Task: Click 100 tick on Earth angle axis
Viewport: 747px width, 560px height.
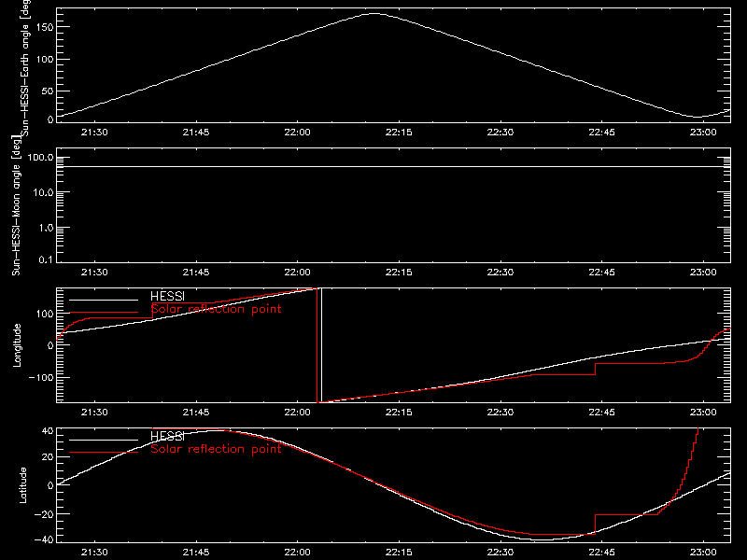Action: pyautogui.click(x=44, y=60)
